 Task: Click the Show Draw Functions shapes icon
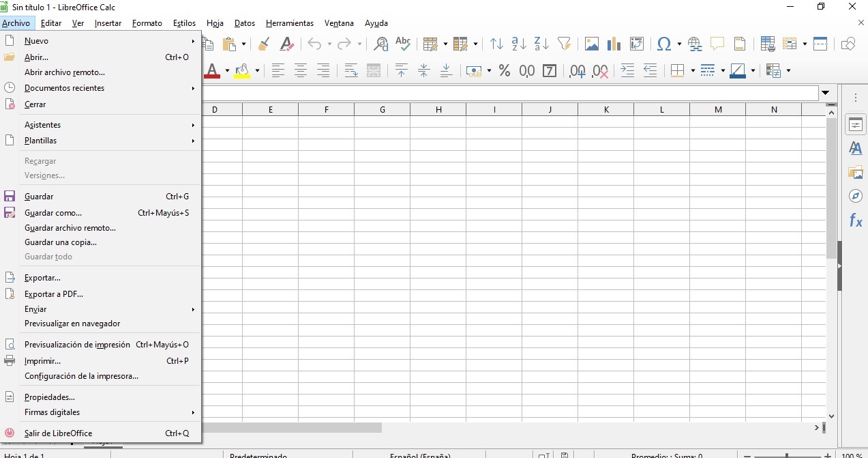pyautogui.click(x=848, y=44)
